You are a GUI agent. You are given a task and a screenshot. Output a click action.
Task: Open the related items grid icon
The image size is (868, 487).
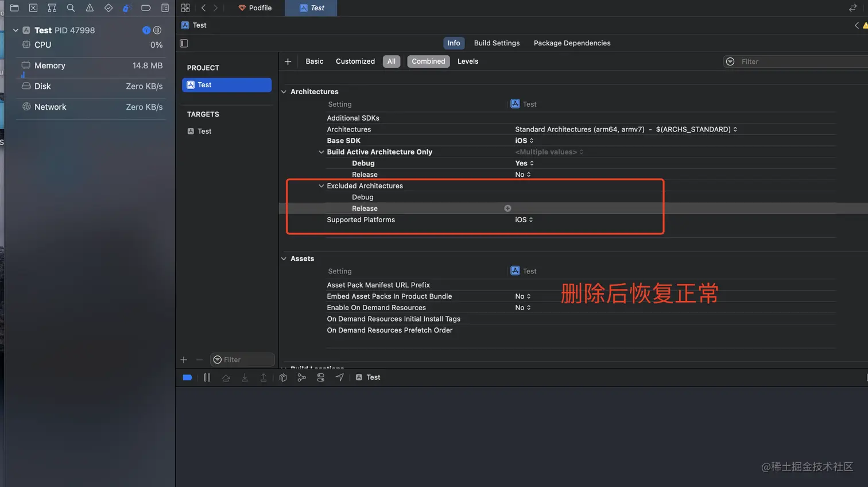click(x=185, y=8)
